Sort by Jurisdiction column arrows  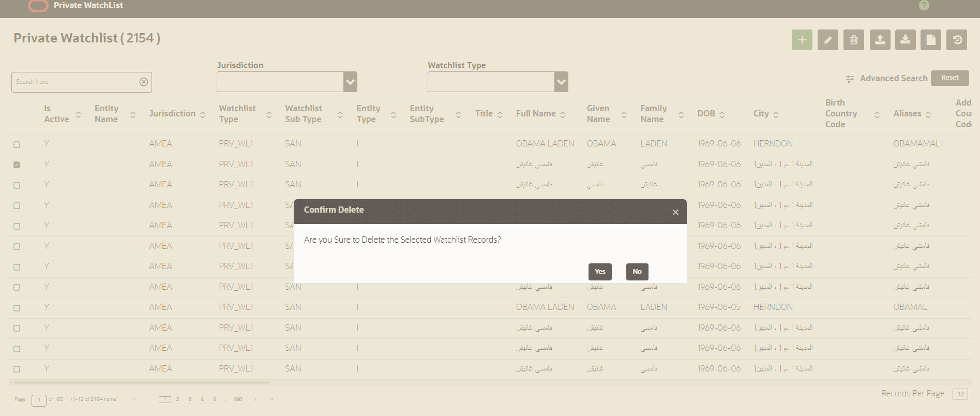click(203, 114)
